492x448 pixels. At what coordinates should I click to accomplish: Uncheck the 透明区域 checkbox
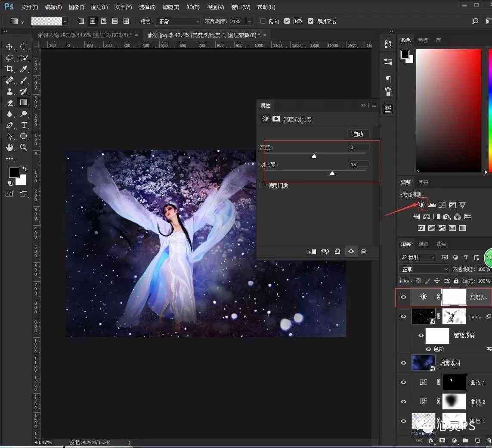click(x=311, y=21)
